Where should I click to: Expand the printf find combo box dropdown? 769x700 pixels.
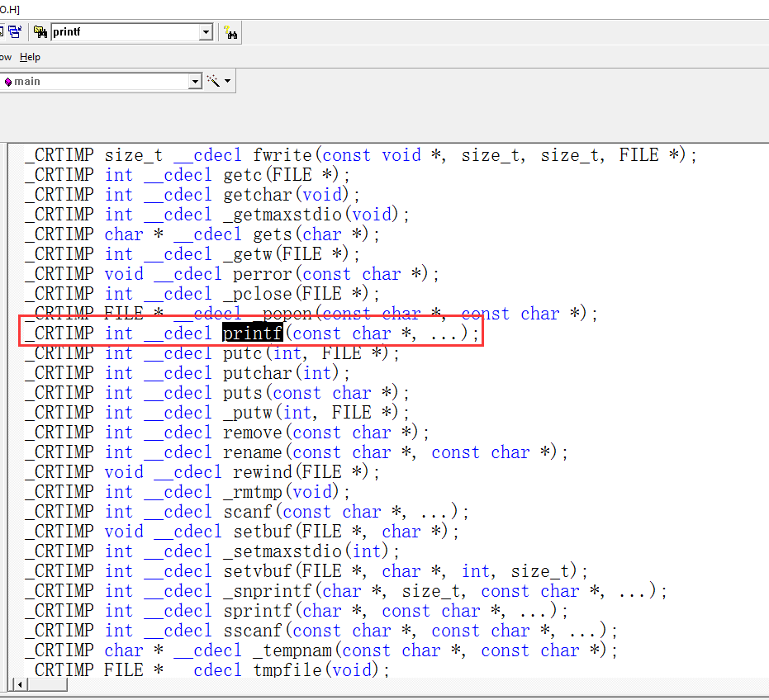pyautogui.click(x=206, y=32)
